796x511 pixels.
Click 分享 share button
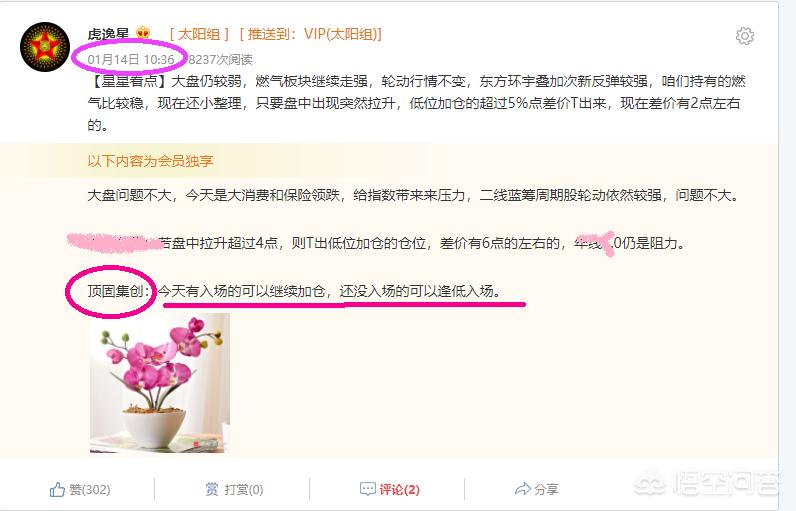click(x=537, y=489)
